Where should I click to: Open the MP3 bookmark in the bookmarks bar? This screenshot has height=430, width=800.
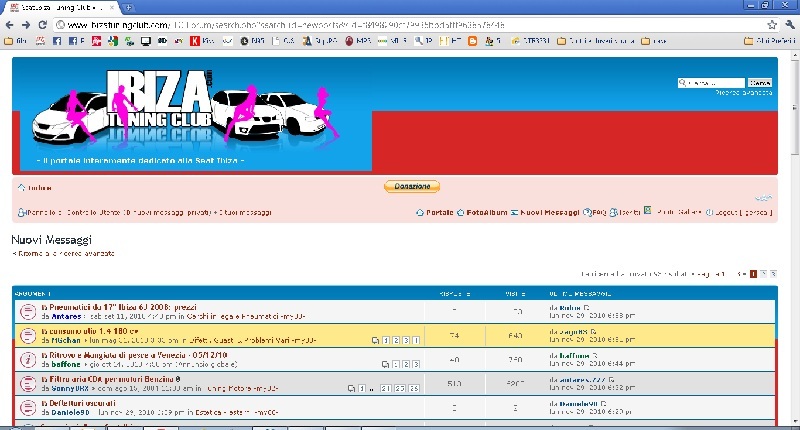(358, 41)
